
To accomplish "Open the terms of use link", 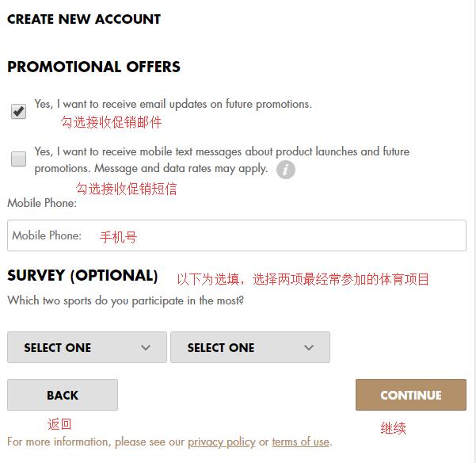I will tap(300, 442).
